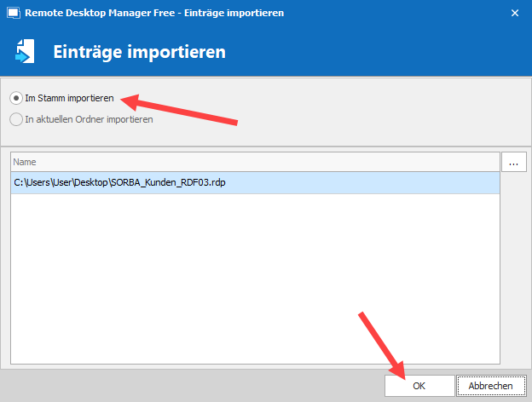Select the Im Stamm importieren radio button
The image size is (532, 402).
(x=16, y=99)
